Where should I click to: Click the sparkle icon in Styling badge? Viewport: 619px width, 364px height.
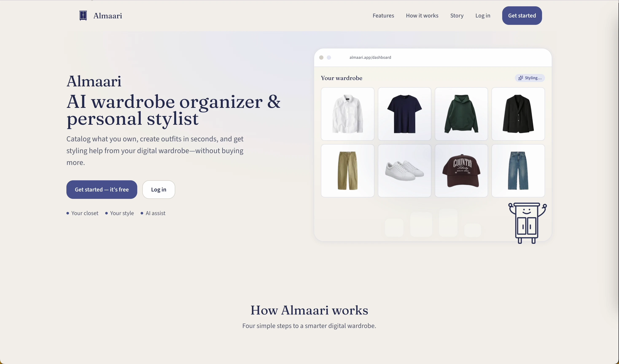tap(521, 78)
